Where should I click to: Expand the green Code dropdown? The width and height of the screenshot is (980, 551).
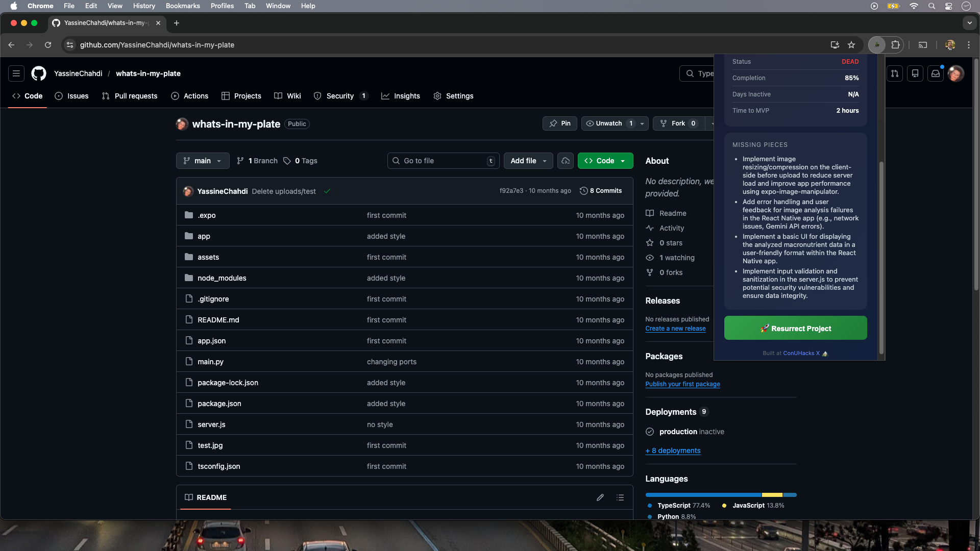(605, 161)
